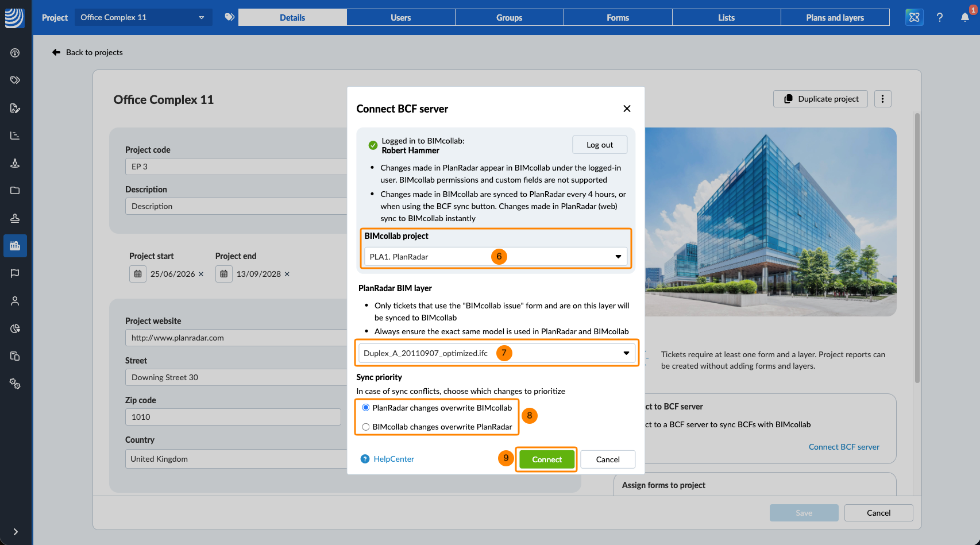Open the tickets tag icon in sidebar
This screenshot has width=980, height=545.
[x=15, y=80]
